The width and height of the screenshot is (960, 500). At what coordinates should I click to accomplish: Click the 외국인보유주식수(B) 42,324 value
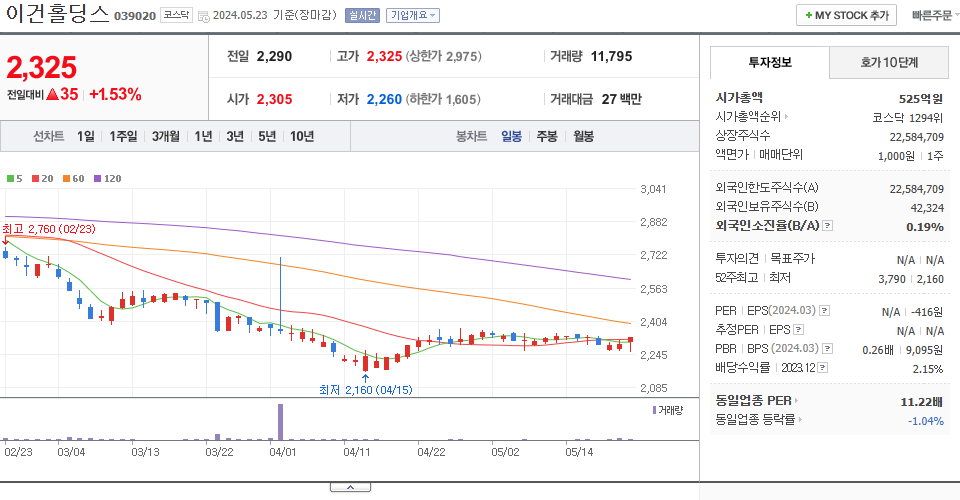tap(927, 208)
